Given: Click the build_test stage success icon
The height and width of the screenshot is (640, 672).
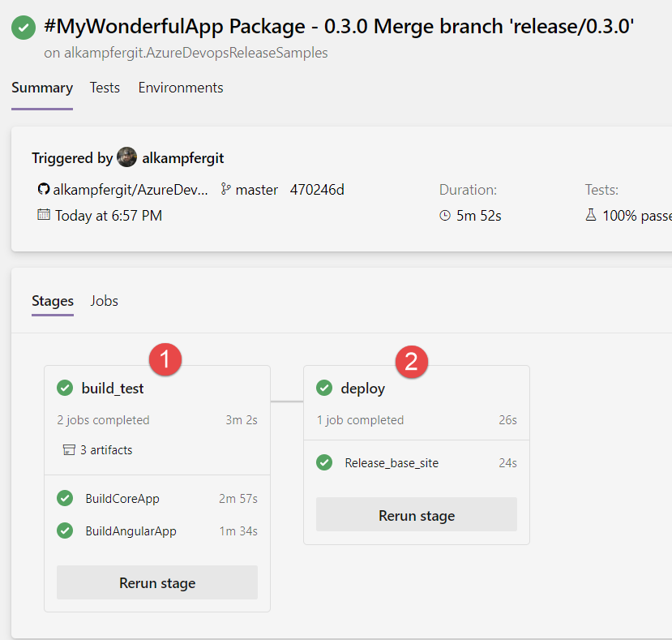Looking at the screenshot, I should click(65, 389).
